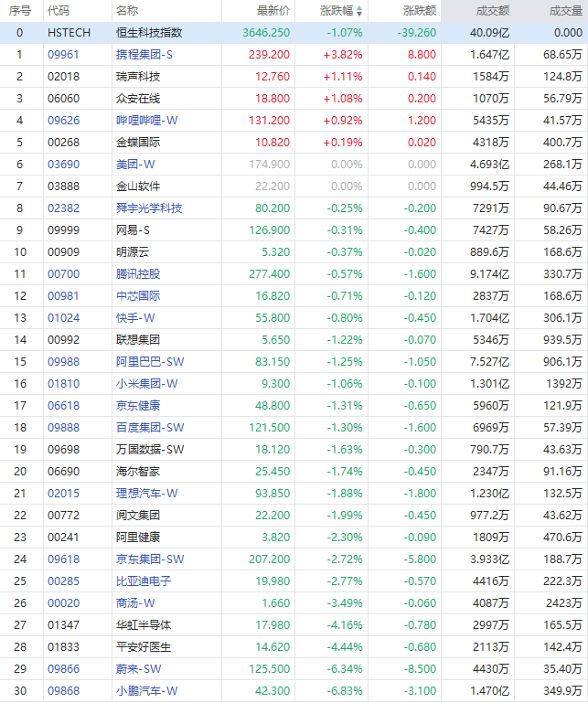
Task: Click 联想集团 volume 939.5万
Action: (562, 340)
